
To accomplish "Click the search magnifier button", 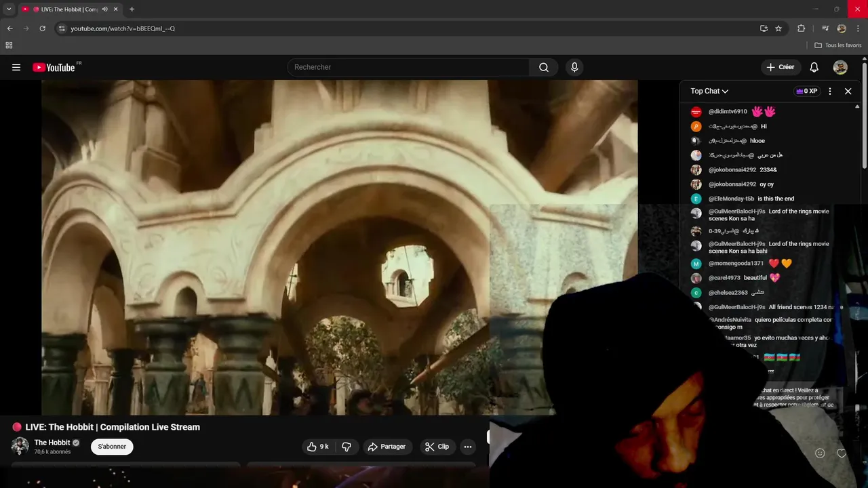I will coord(544,67).
